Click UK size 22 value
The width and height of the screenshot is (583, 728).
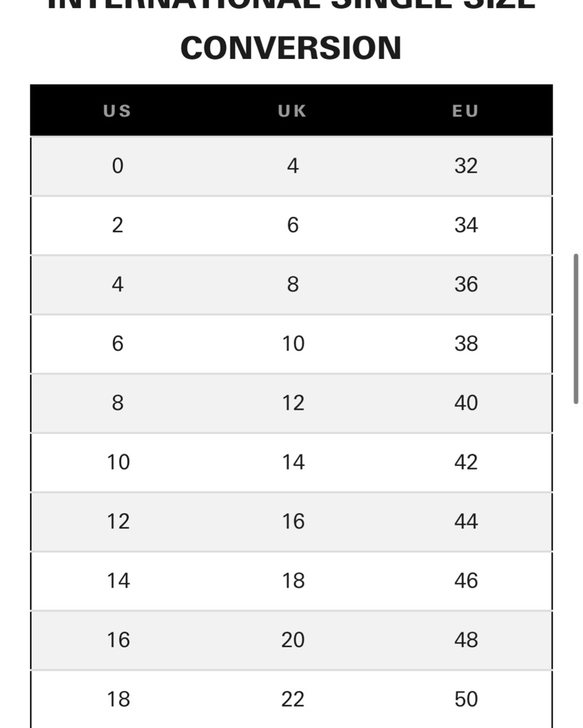(293, 699)
